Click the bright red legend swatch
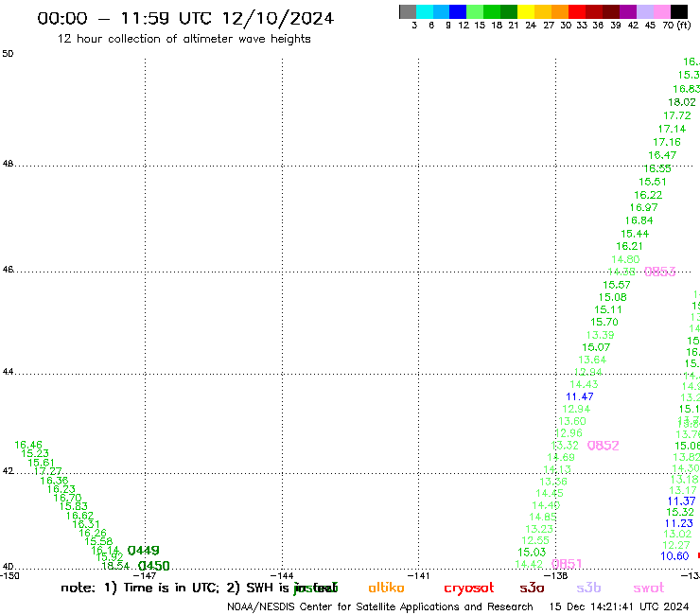The height and width of the screenshot is (615, 700). [577, 11]
